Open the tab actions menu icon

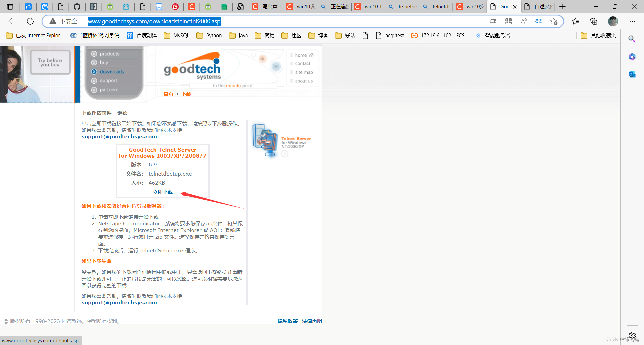pos(10,7)
